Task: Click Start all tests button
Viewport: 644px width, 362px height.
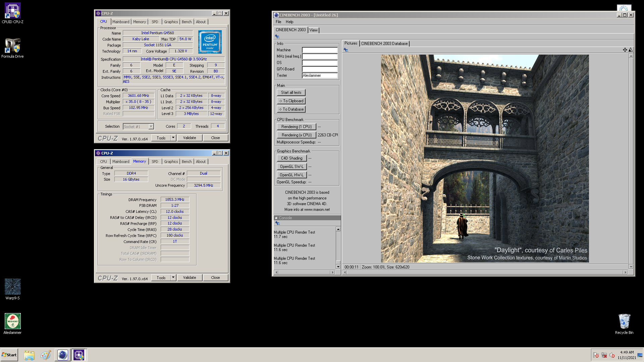Action: [x=291, y=93]
